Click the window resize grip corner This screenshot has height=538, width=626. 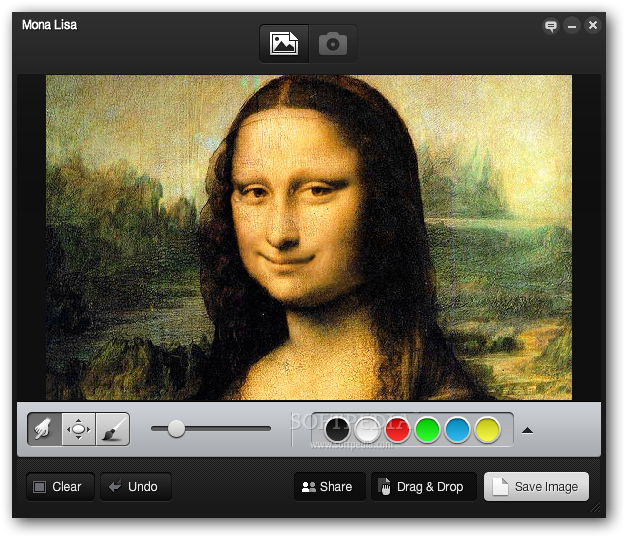[596, 508]
